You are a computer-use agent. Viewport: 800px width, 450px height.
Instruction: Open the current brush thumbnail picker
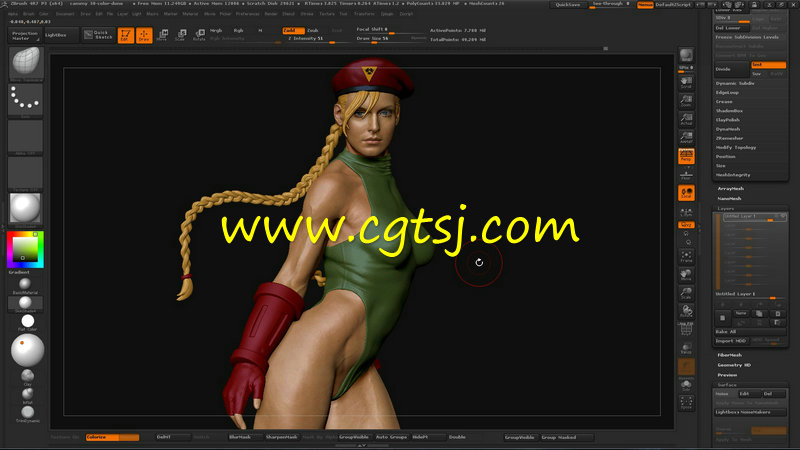click(x=26, y=63)
